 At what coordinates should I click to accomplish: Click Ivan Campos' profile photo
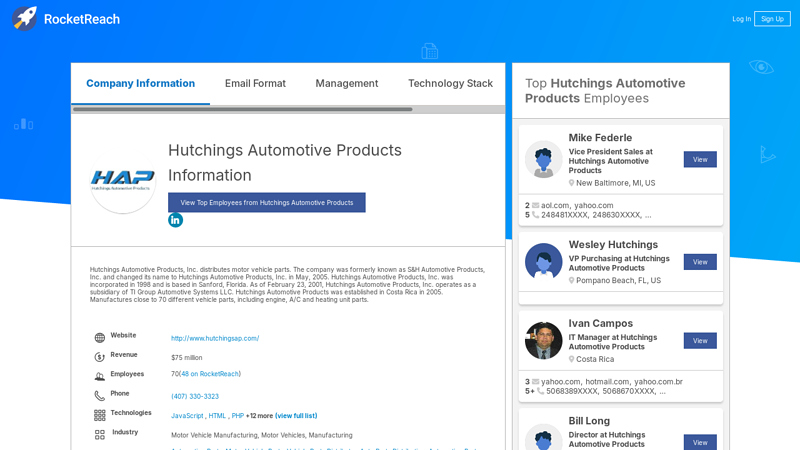pos(543,340)
